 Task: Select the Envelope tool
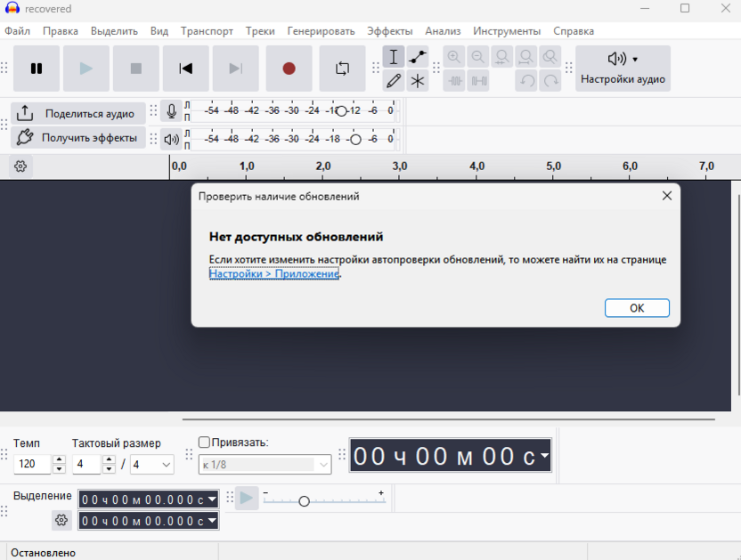tap(418, 57)
